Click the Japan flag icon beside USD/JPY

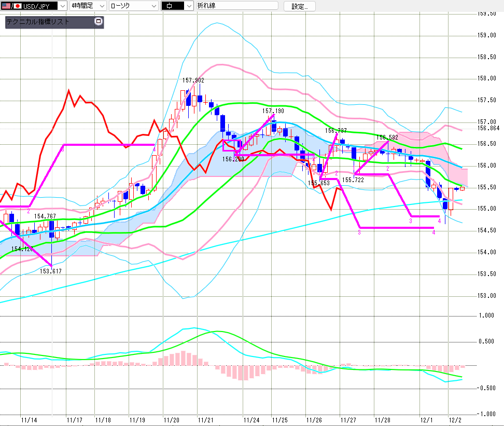pyautogui.click(x=17, y=6)
